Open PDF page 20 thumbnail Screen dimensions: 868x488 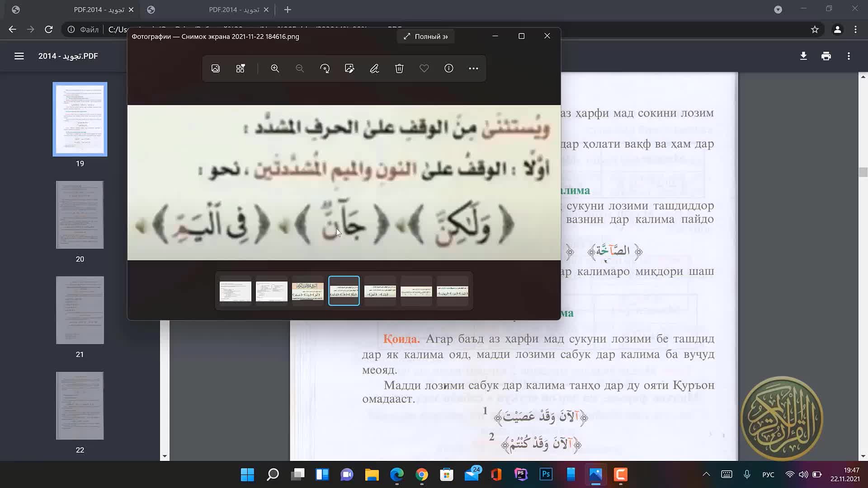coord(80,215)
